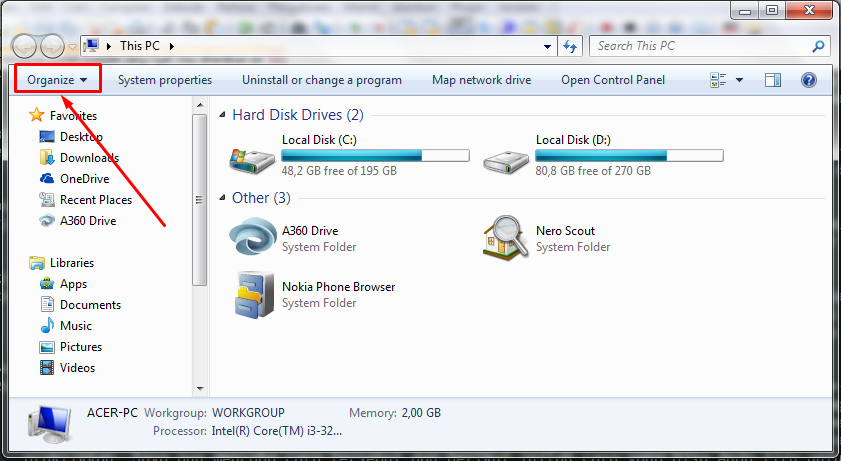The width and height of the screenshot is (841, 461).
Task: Select Local Disk (C:) drive icon
Action: click(253, 160)
